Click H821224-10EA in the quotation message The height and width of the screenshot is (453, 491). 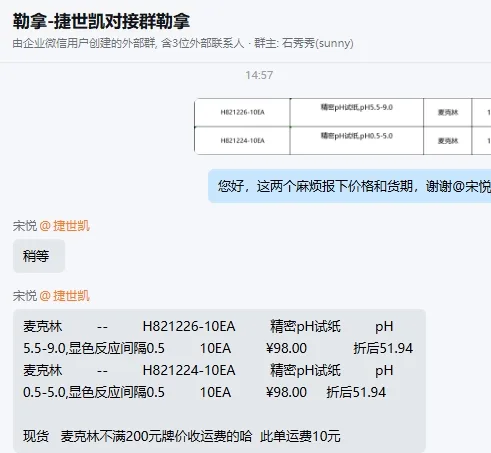pyautogui.click(x=189, y=370)
